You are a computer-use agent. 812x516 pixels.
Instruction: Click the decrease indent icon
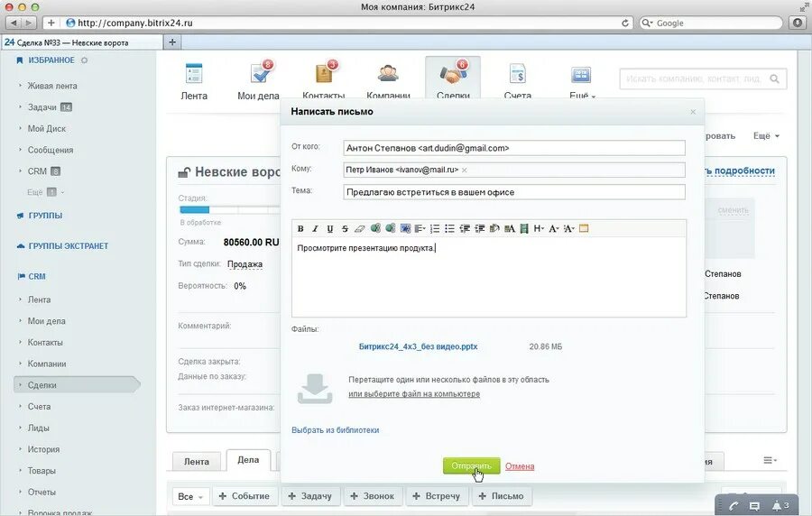click(465, 228)
